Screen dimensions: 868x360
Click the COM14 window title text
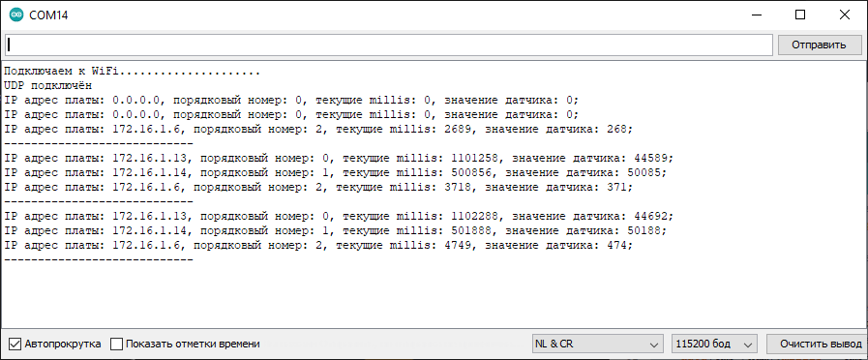[x=49, y=15]
